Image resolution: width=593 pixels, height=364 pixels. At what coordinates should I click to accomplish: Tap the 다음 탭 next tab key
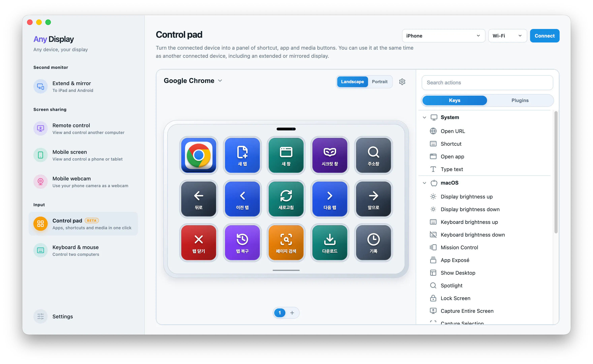[329, 199]
